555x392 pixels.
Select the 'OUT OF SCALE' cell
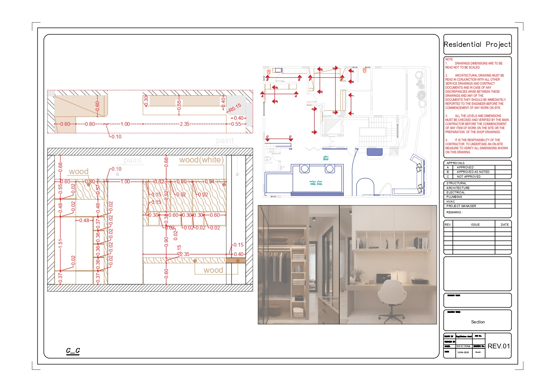point(463,346)
